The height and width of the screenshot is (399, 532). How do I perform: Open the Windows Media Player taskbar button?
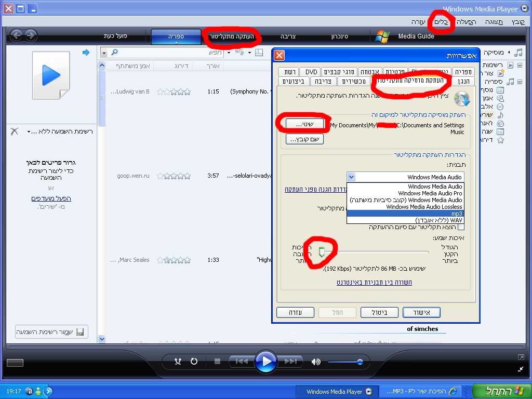point(336,392)
